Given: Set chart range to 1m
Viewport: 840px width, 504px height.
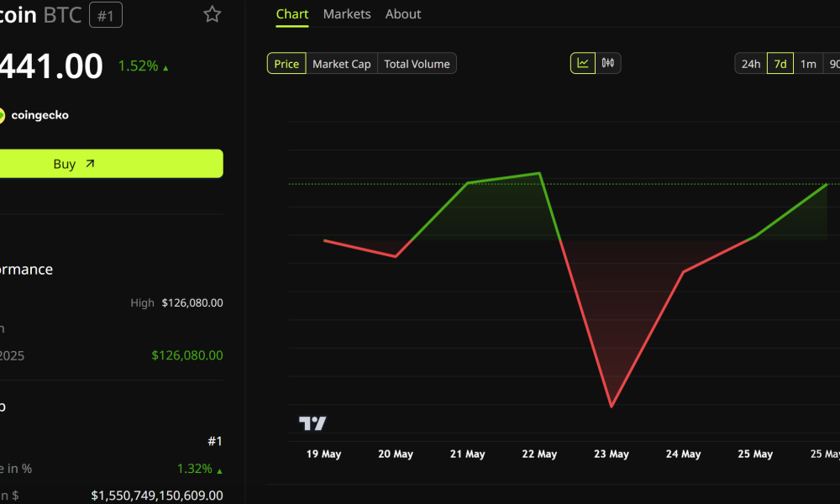Looking at the screenshot, I should coord(808,64).
